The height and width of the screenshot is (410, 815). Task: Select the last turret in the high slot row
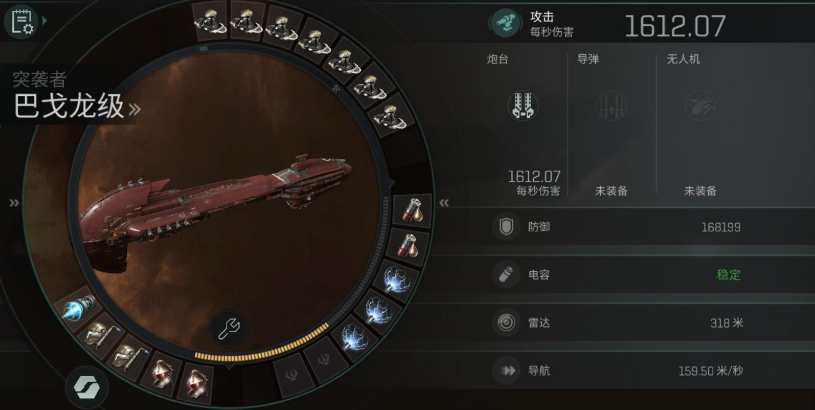point(389,115)
